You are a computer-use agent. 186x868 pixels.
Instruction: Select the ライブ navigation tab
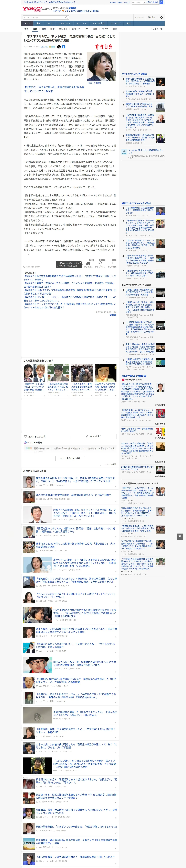click(49, 24)
